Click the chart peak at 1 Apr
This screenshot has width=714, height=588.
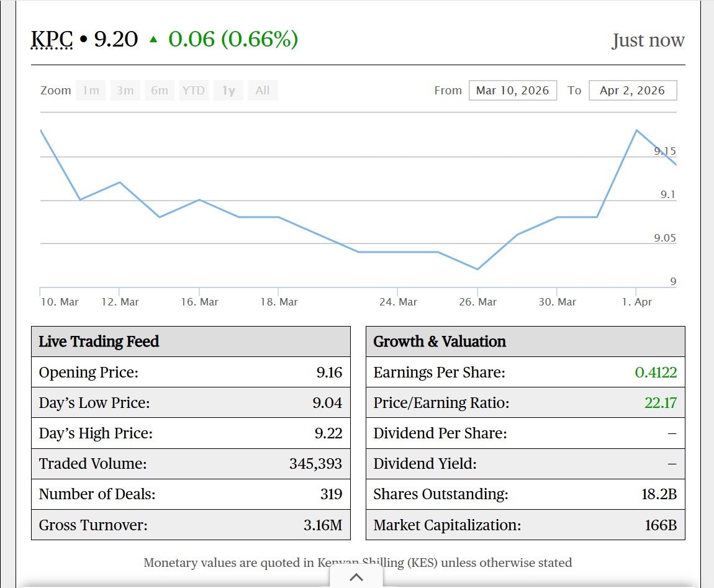tap(636, 130)
